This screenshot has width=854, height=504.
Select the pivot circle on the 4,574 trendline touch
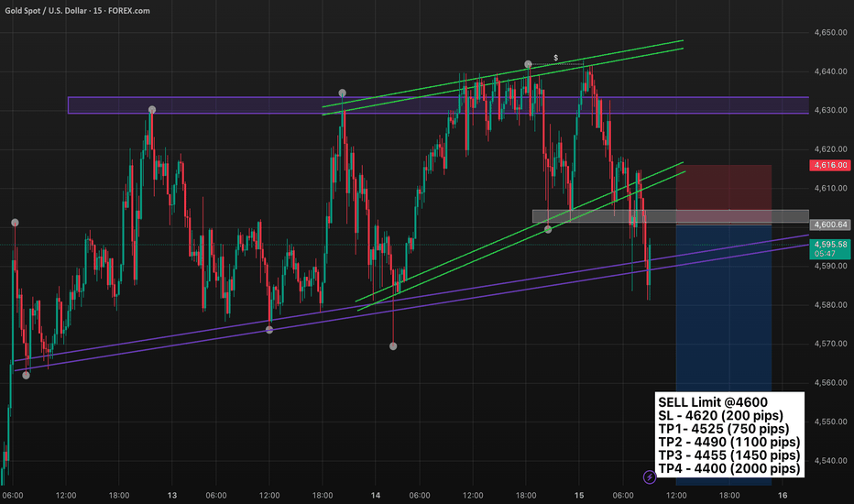pos(268,329)
